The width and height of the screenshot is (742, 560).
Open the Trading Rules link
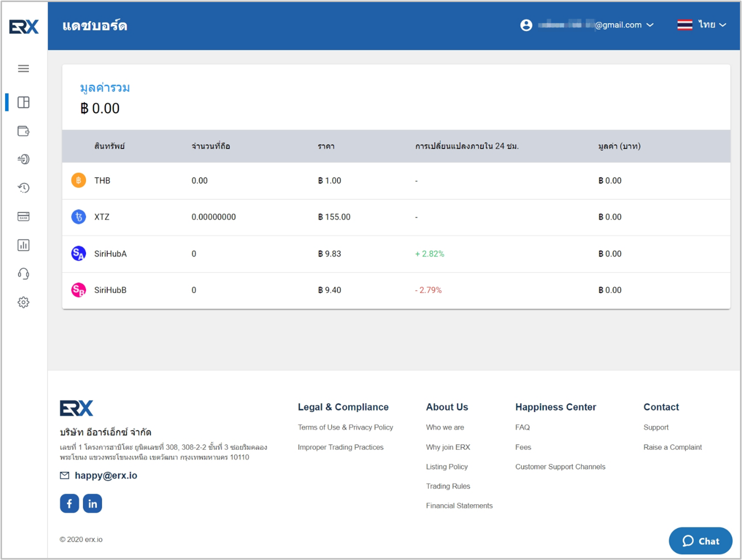[448, 486]
